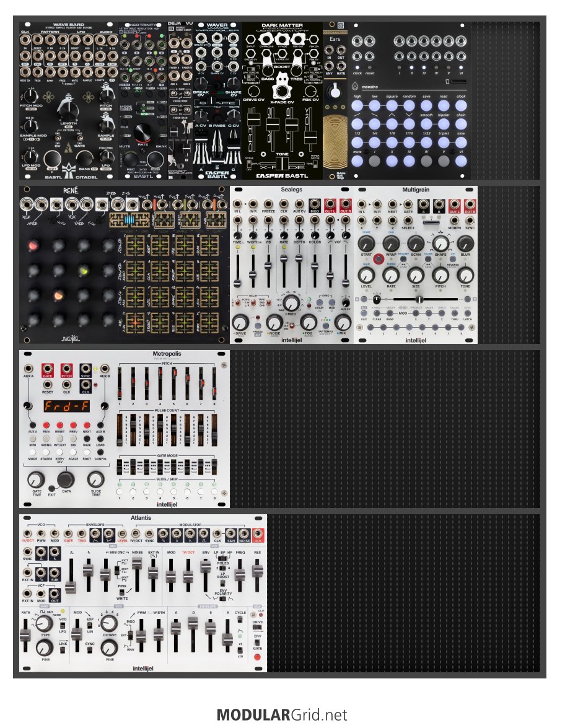Click the Sealegs DRIVE knob
The image size is (565, 728).
point(240,322)
